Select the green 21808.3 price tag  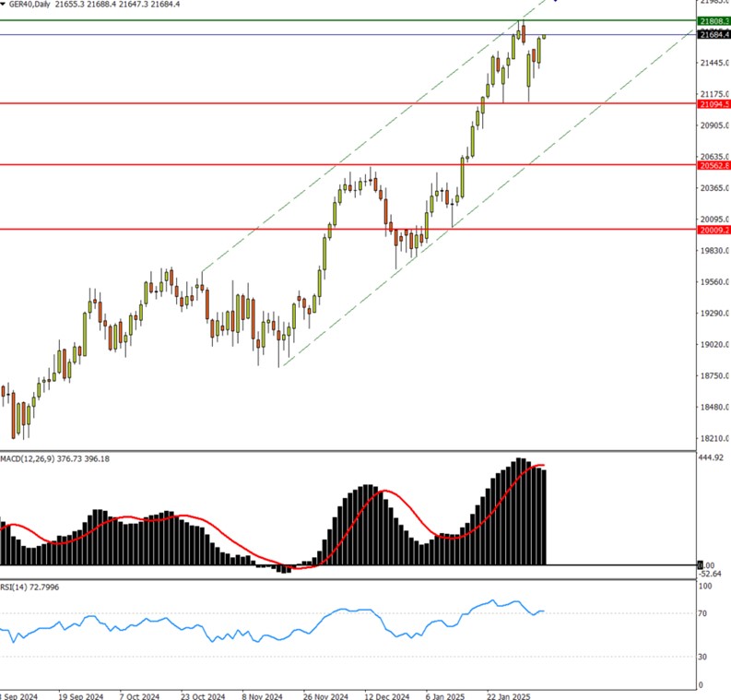point(714,20)
